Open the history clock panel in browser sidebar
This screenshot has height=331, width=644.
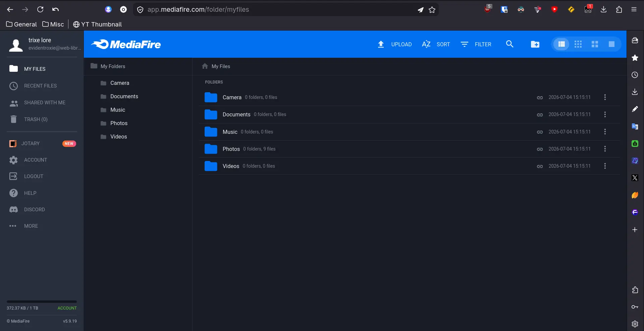[635, 75]
